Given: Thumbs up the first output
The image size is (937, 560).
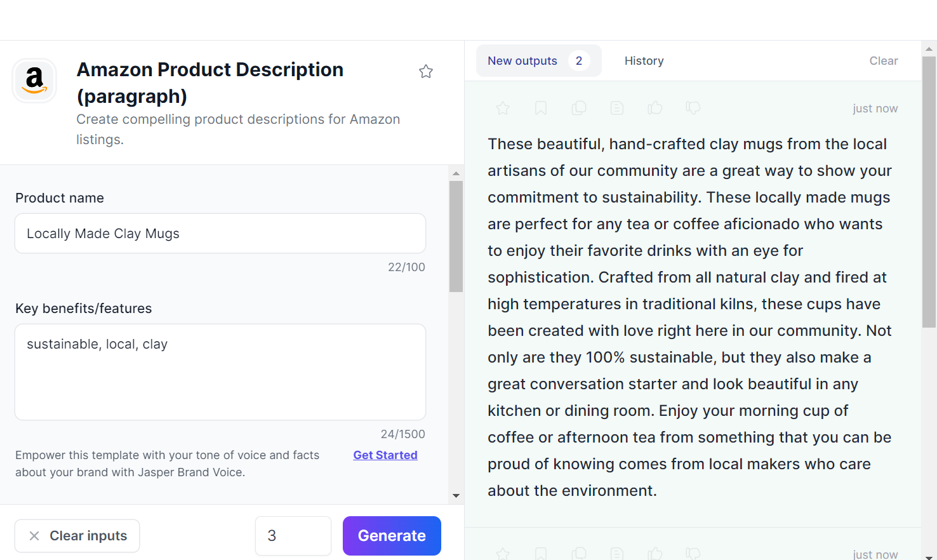Looking at the screenshot, I should 655,108.
